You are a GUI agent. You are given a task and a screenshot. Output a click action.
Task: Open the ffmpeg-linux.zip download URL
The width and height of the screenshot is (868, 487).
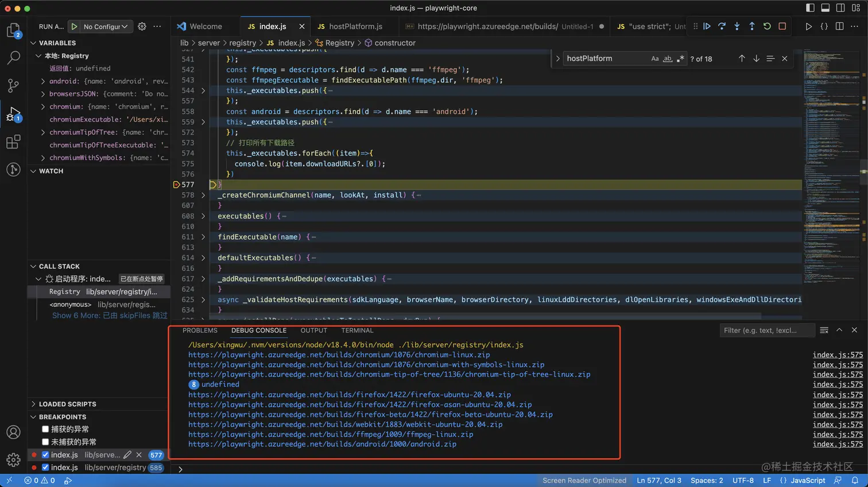click(331, 434)
